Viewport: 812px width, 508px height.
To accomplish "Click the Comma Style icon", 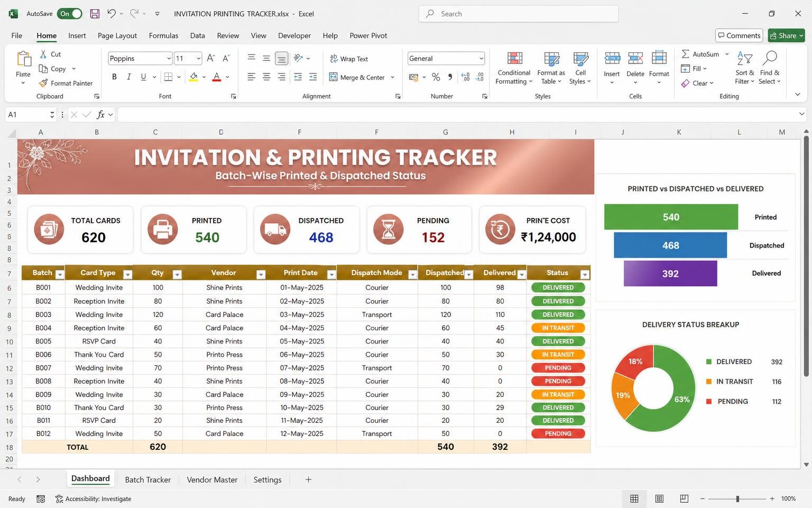I will (450, 77).
